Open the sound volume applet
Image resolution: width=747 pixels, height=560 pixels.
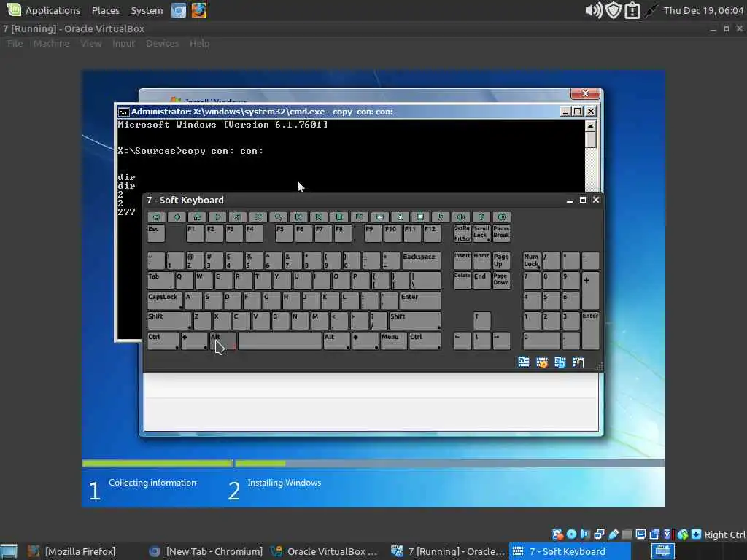594,10
